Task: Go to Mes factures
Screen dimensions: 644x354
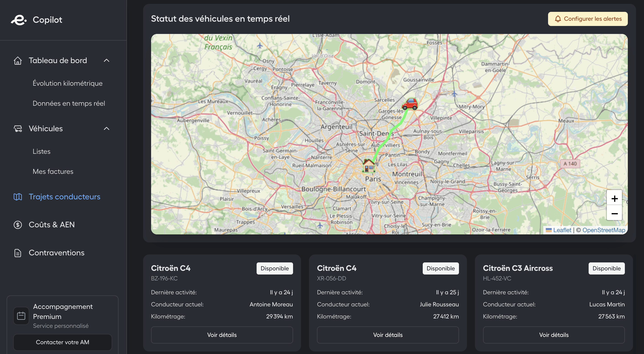Action: click(53, 171)
